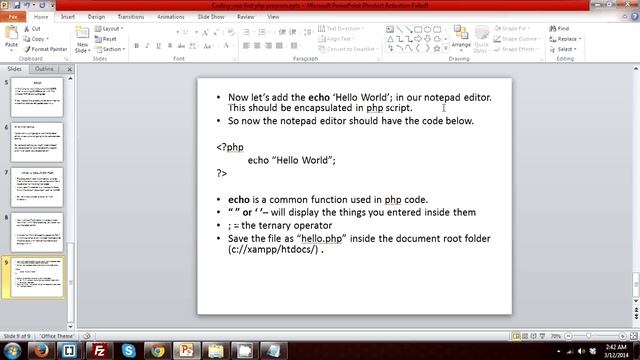The image size is (640, 360).
Task: Switch to the Animations tab
Action: pos(171,17)
